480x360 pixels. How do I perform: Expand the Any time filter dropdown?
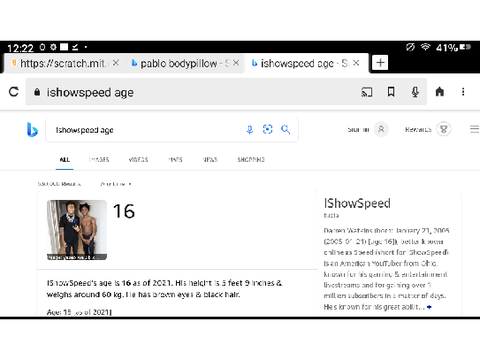(x=116, y=184)
